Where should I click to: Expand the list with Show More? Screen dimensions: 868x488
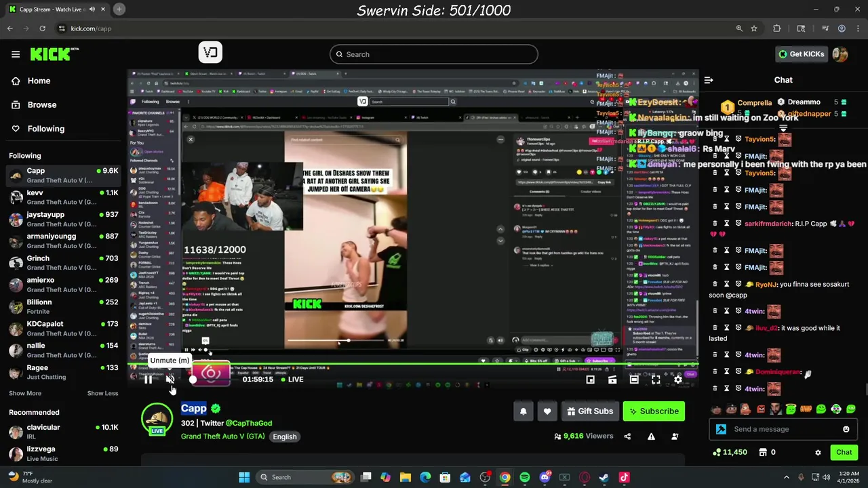(x=25, y=393)
